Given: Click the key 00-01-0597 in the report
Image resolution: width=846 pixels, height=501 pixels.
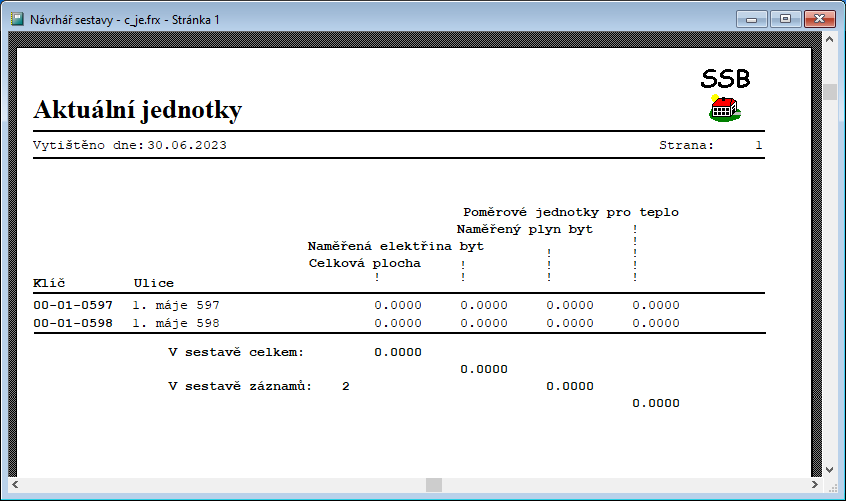Looking at the screenshot, I should point(73,305).
